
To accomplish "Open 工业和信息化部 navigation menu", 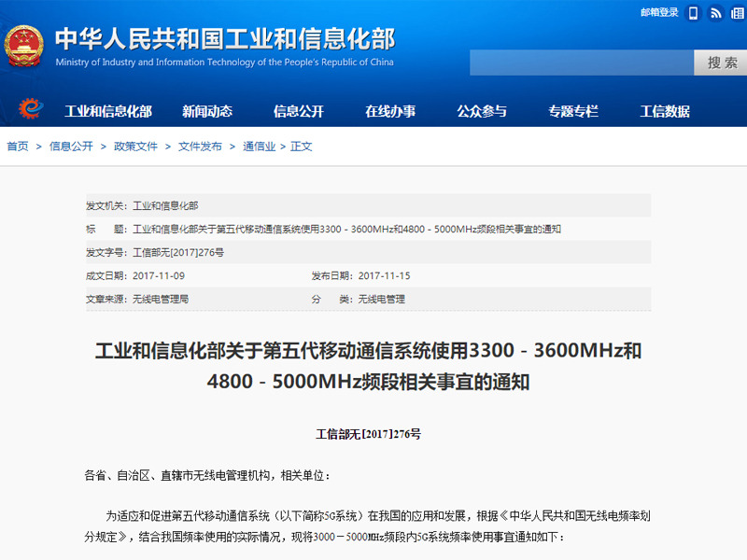I will 108,111.
